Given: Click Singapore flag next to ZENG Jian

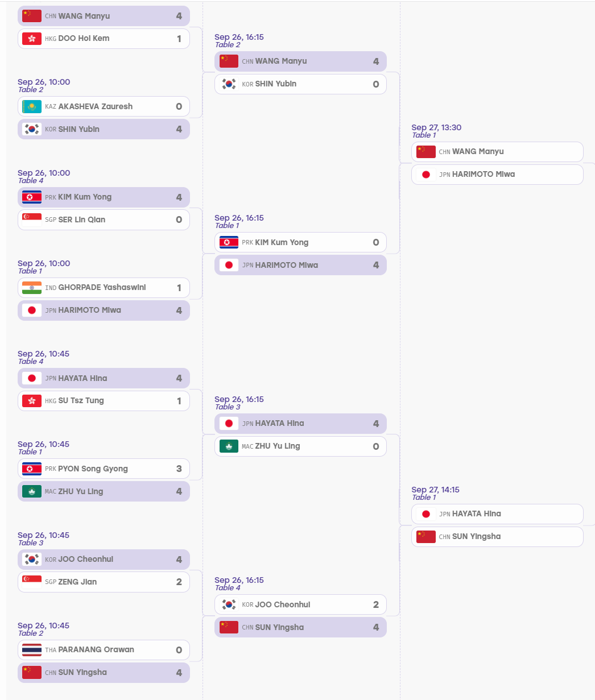Looking at the screenshot, I should (x=32, y=582).
